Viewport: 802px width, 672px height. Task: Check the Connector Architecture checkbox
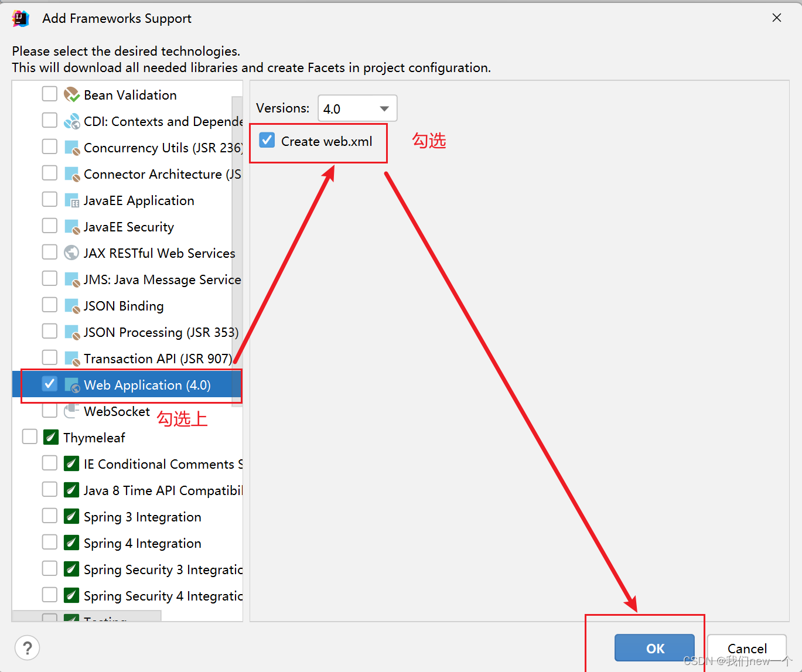(x=50, y=173)
